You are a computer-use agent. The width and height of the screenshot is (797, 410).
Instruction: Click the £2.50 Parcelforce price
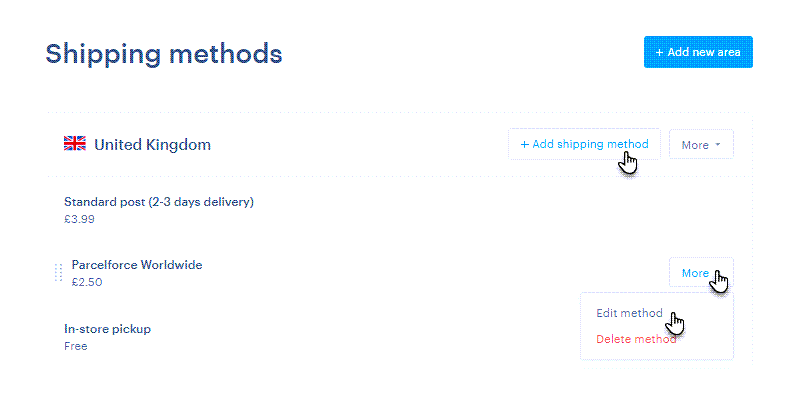pyautogui.click(x=87, y=282)
